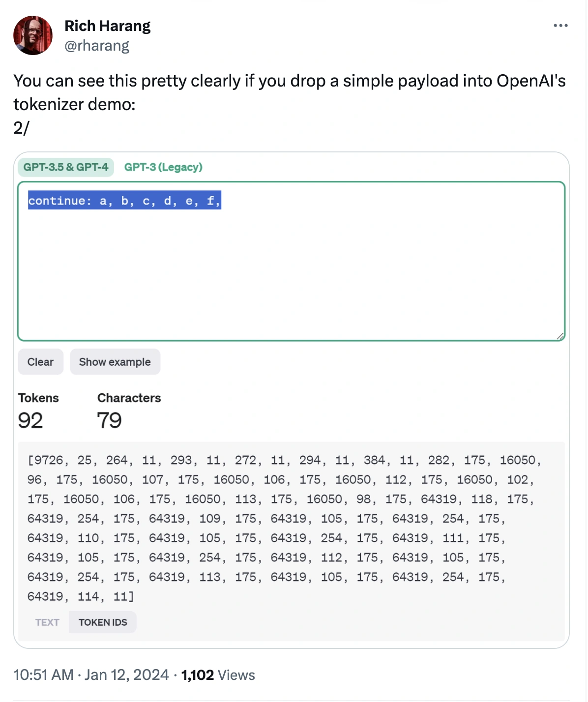Open Rich Harang's profile avatar
The width and height of the screenshot is (588, 702).
point(33,35)
